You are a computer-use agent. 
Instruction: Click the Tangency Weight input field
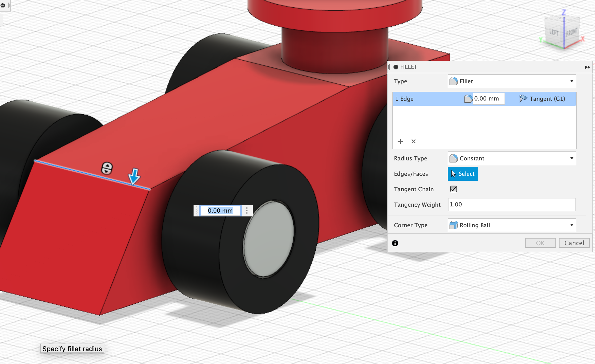click(x=511, y=205)
